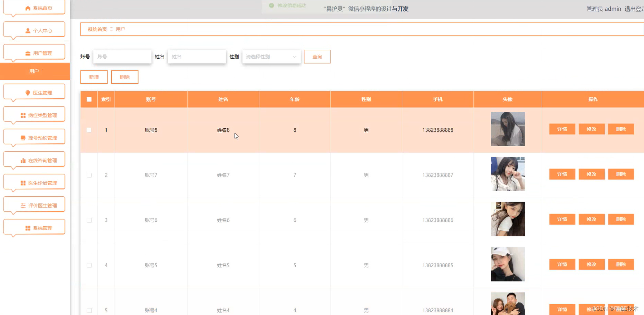Click 详情 for row 账号5
This screenshot has width=644, height=315.
click(x=562, y=264)
